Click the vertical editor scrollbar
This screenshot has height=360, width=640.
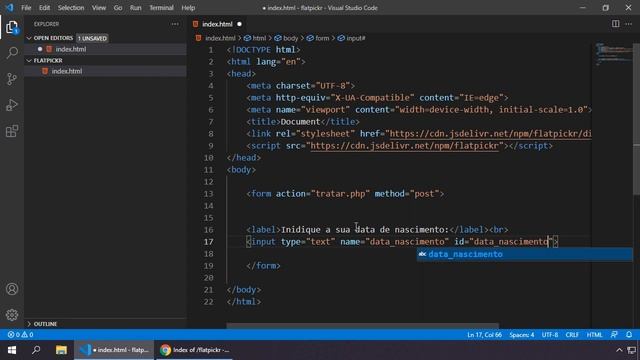[x=636, y=119]
